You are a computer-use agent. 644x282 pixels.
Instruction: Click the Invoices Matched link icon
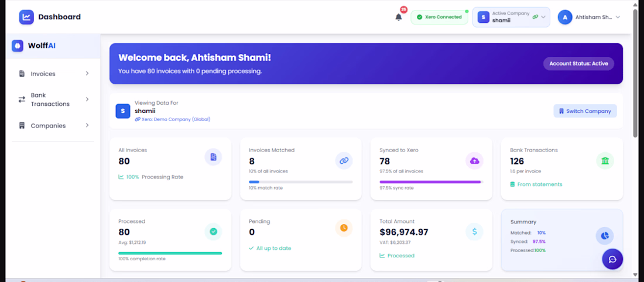344,160
